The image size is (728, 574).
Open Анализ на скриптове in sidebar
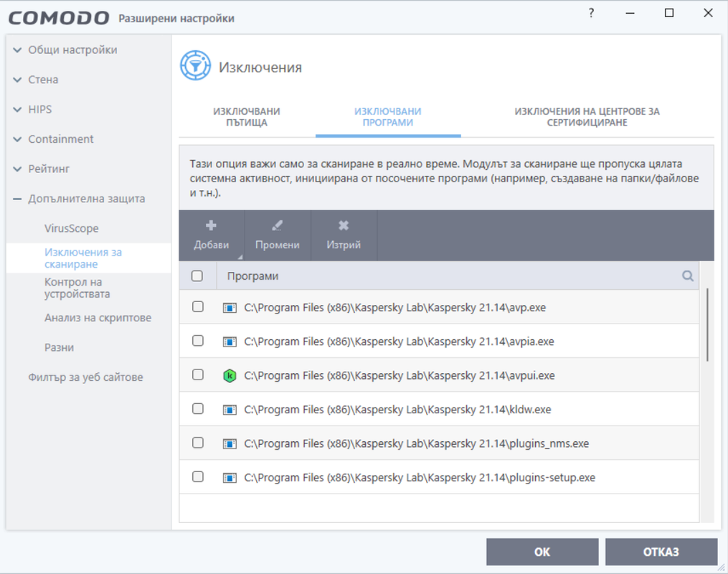pyautogui.click(x=98, y=318)
